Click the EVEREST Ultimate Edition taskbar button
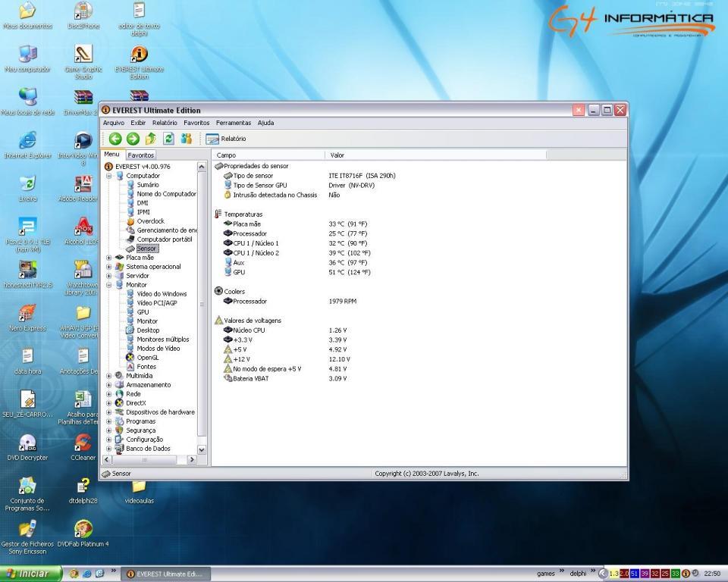The width and height of the screenshot is (728, 582). point(166,574)
